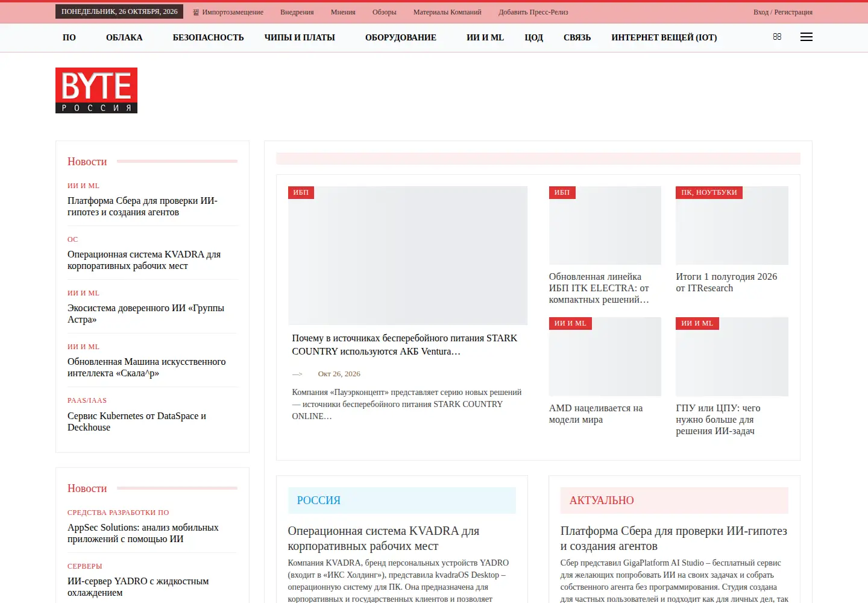This screenshot has width=868, height=603.
Task: Open ЧИПЫ И ПЛАТЫ menu
Action: tap(300, 37)
